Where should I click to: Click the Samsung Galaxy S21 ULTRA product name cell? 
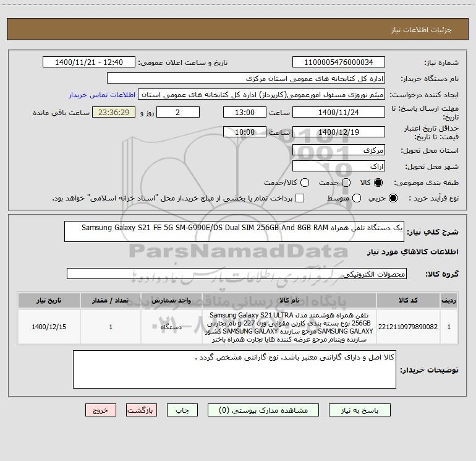click(289, 327)
